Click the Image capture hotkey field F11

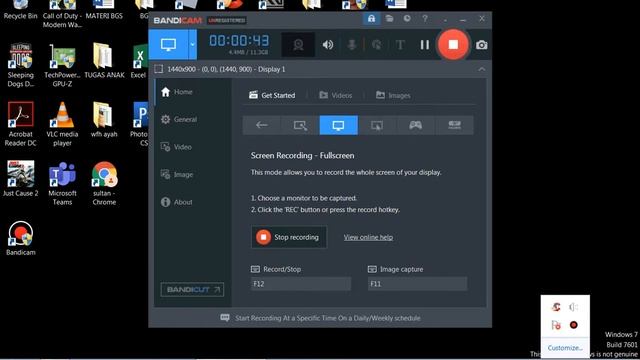(418, 284)
